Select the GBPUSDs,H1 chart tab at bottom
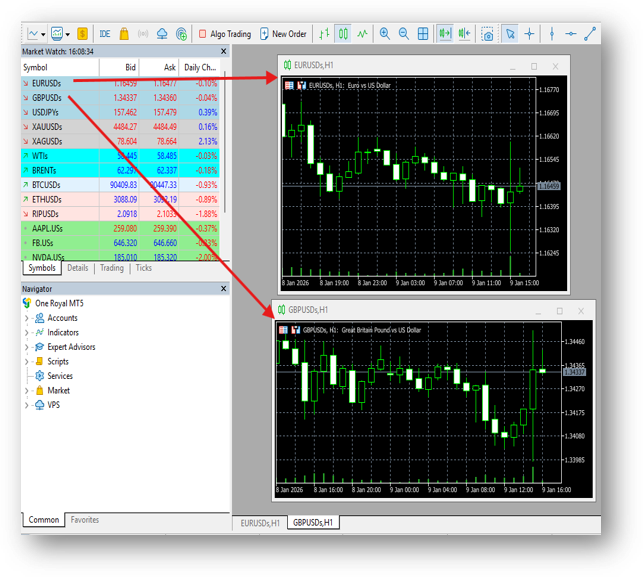Image resolution: width=643 pixels, height=577 pixels. pyautogui.click(x=314, y=522)
